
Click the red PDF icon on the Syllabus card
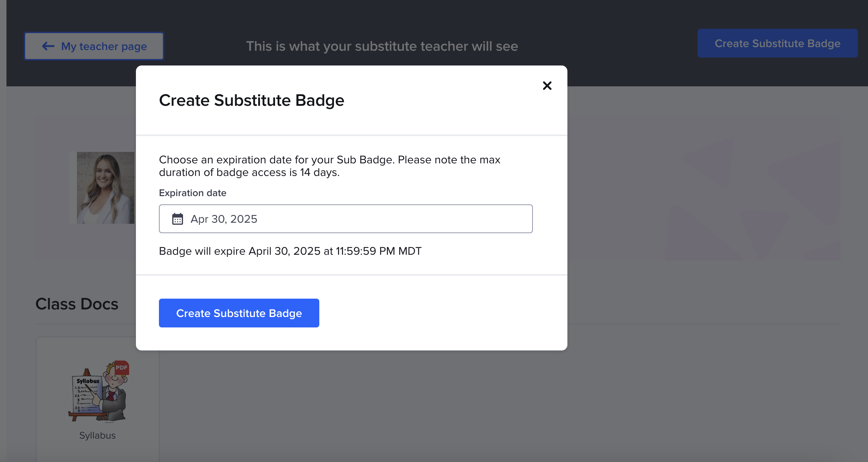(x=122, y=368)
